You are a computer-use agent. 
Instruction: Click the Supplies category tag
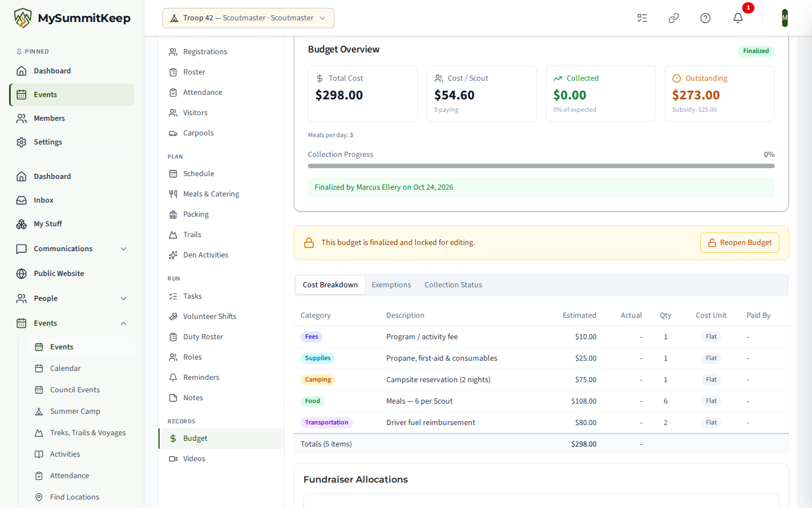point(318,358)
